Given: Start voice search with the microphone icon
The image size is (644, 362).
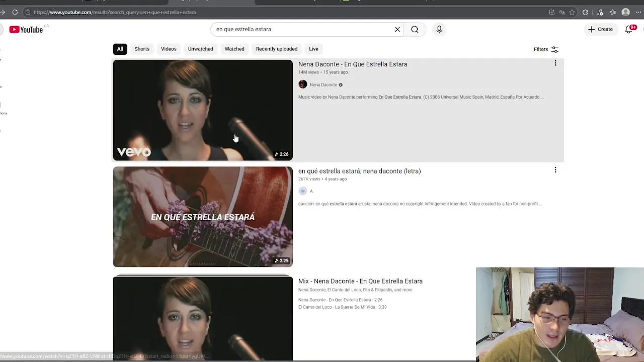Looking at the screenshot, I should tap(439, 29).
